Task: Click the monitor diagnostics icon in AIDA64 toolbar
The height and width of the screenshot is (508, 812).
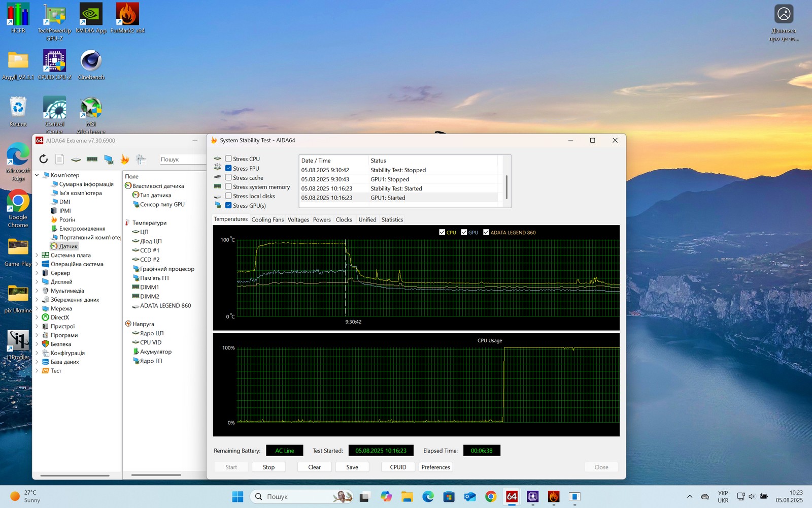Action: [109, 160]
